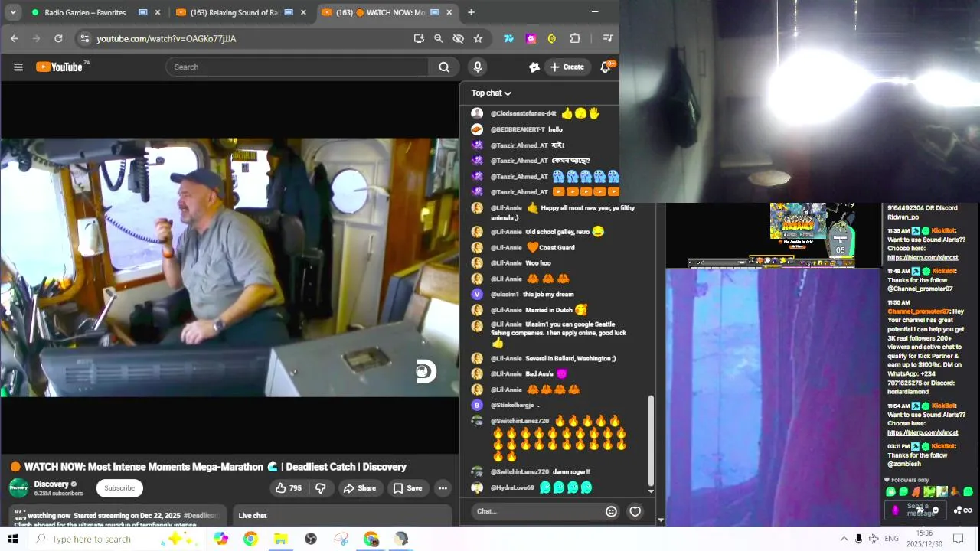980x551 pixels.
Task: Open Copilot from the taskbar
Action: point(221,539)
